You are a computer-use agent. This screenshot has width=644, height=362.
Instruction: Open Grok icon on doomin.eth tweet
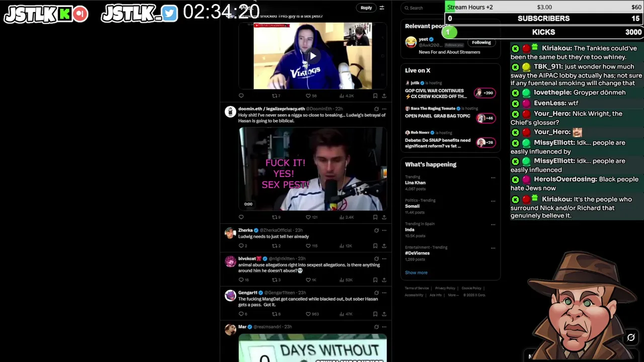(376, 109)
